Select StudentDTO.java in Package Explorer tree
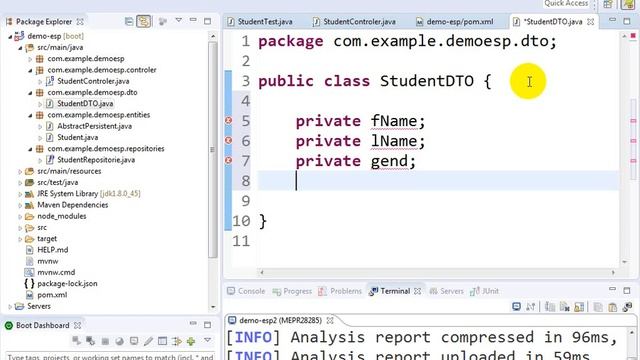This screenshot has height=360, width=640. click(85, 104)
